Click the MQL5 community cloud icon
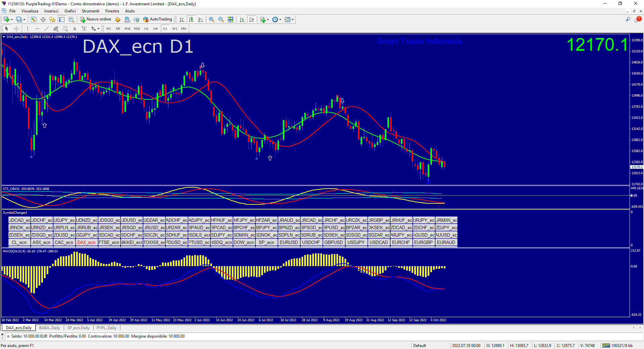The height and width of the screenshot is (349, 644). click(x=127, y=19)
